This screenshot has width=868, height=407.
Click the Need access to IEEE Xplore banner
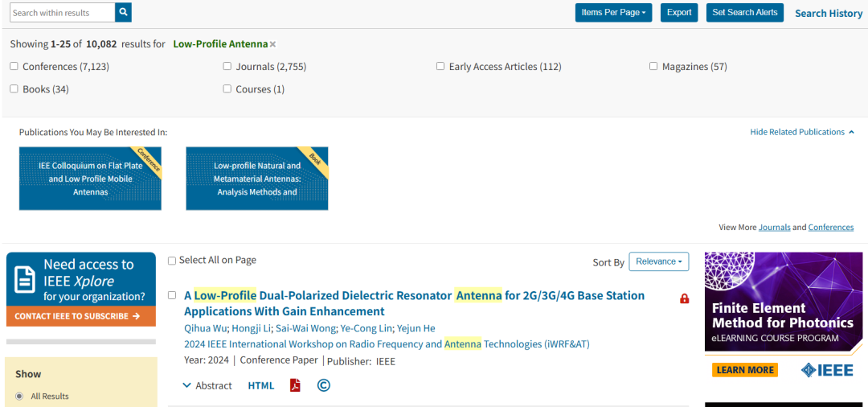click(x=81, y=279)
